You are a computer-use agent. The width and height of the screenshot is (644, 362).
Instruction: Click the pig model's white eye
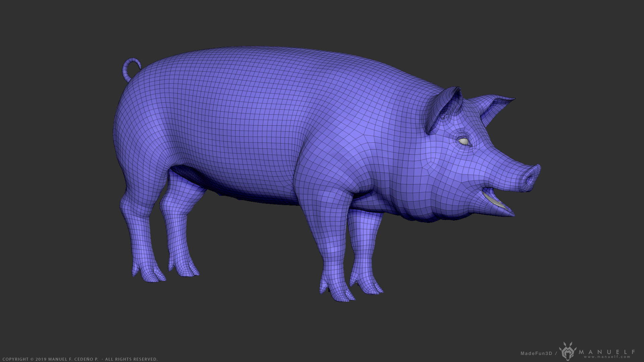coord(464,141)
